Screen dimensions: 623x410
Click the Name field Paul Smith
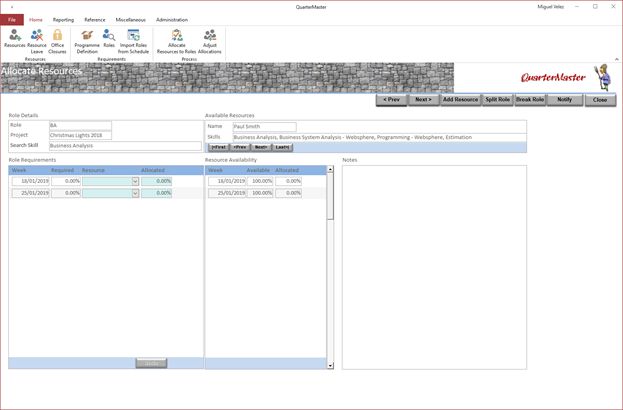click(x=264, y=127)
